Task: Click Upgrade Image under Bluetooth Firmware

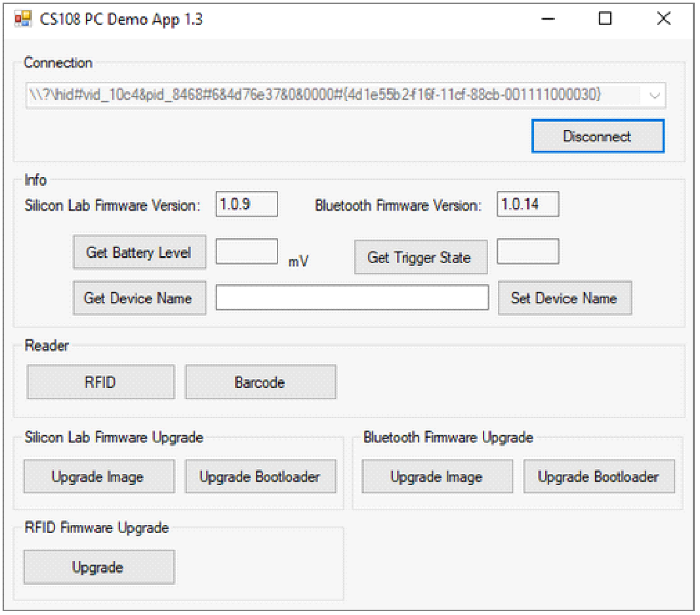Action: tap(437, 477)
